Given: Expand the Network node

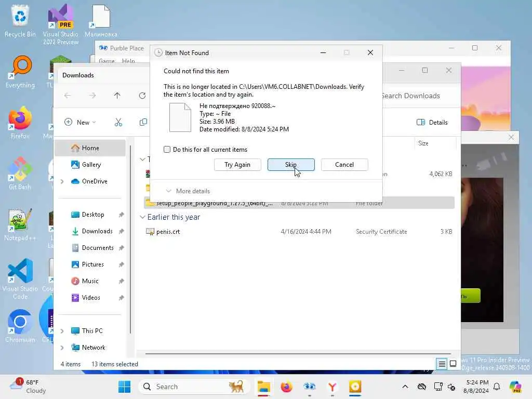Looking at the screenshot, I should pyautogui.click(x=62, y=348).
